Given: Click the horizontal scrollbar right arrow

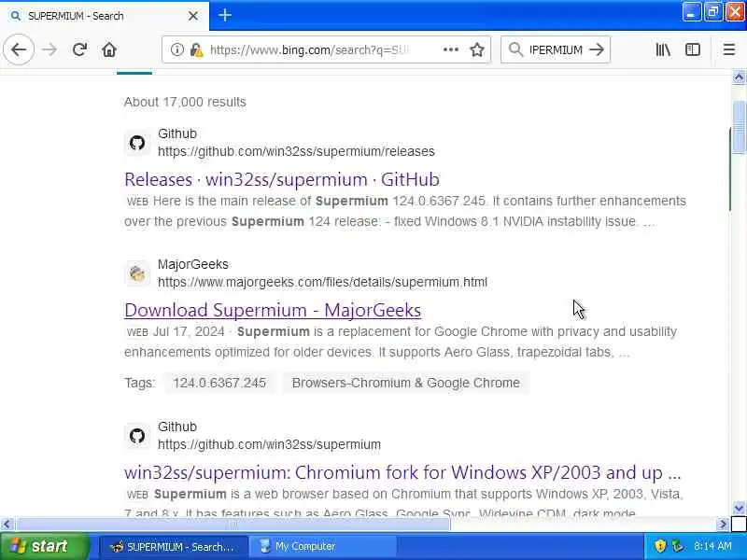Looking at the screenshot, I should [723, 525].
